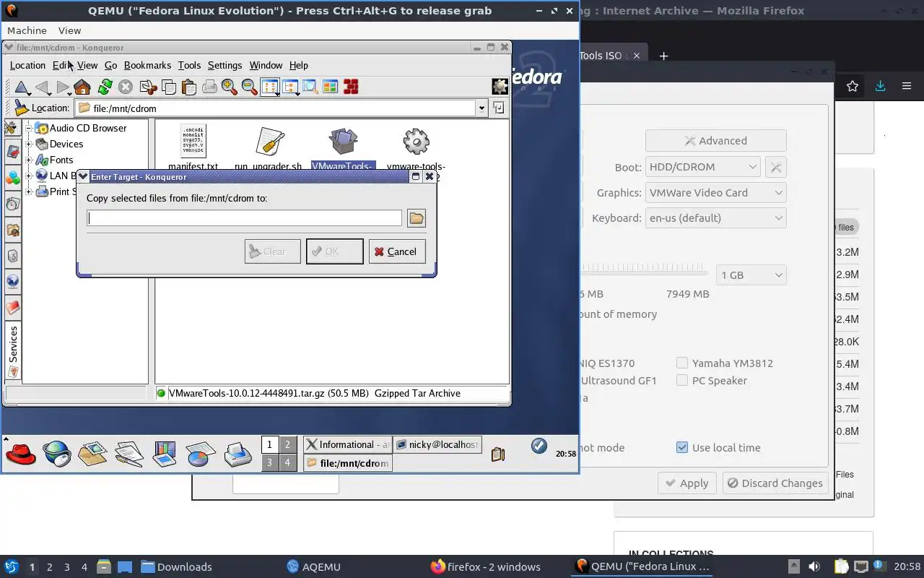Expand Devices tree node

pos(30,144)
